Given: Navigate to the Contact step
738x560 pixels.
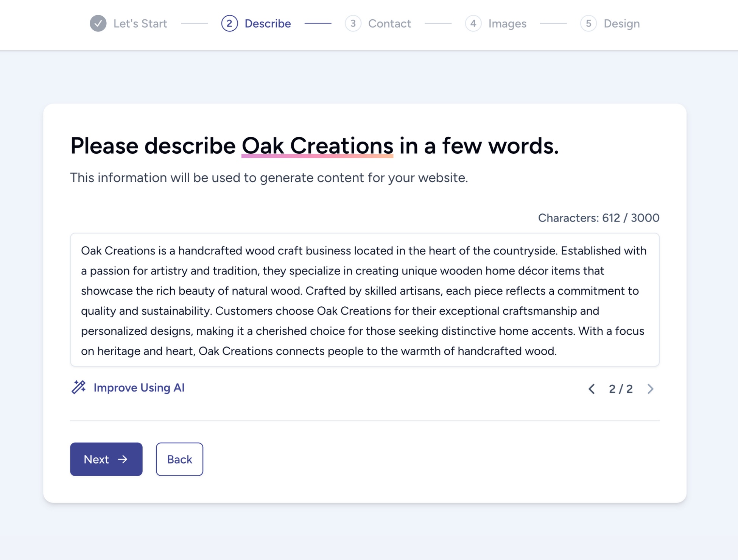Looking at the screenshot, I should (x=389, y=23).
